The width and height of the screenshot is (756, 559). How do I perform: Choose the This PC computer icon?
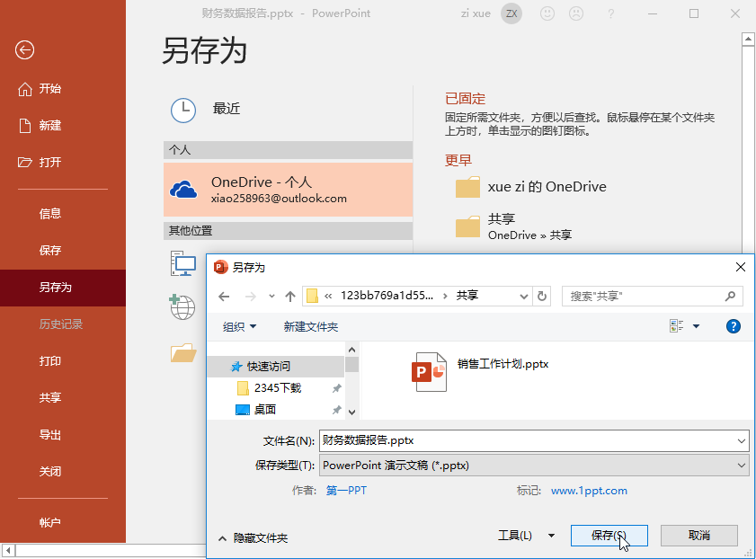pyautogui.click(x=183, y=263)
